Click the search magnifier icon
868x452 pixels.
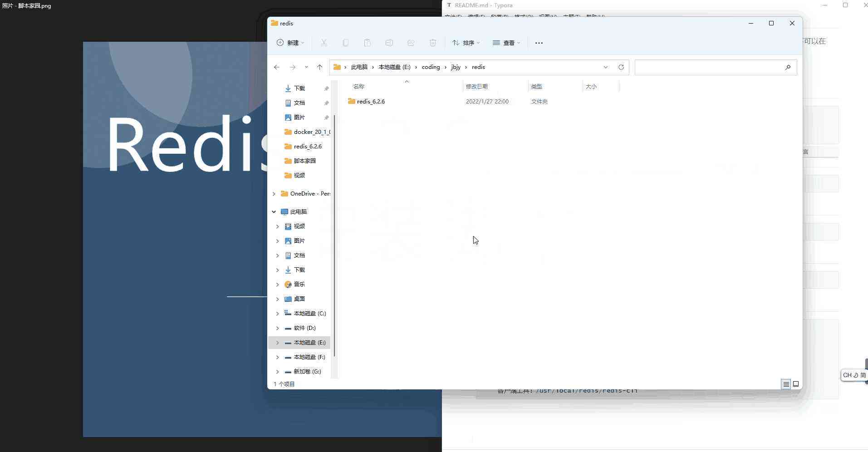pyautogui.click(x=788, y=67)
